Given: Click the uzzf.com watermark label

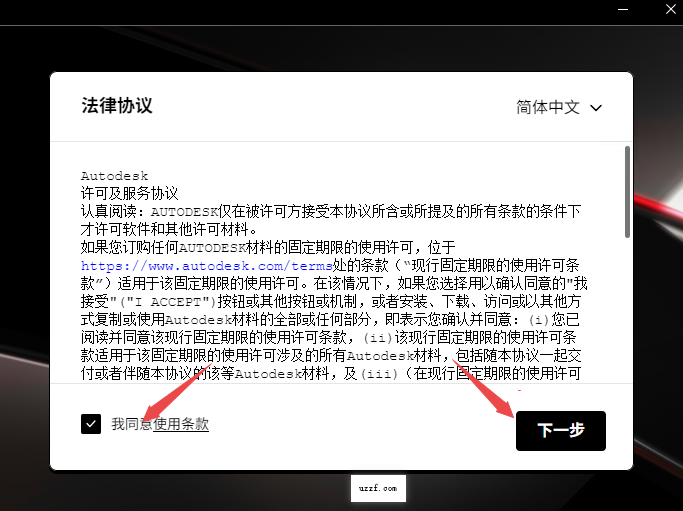Looking at the screenshot, I should (379, 489).
